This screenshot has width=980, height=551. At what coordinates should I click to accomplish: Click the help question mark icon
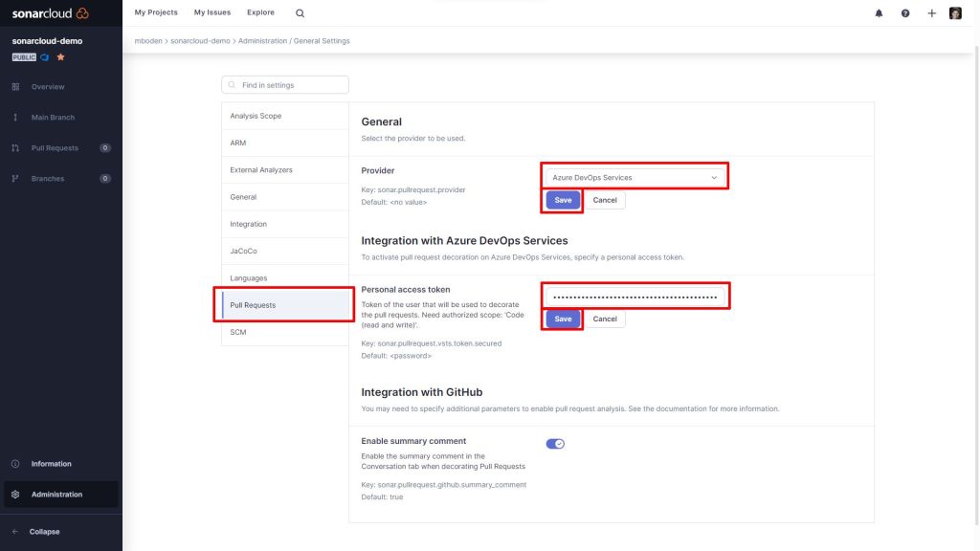click(905, 13)
